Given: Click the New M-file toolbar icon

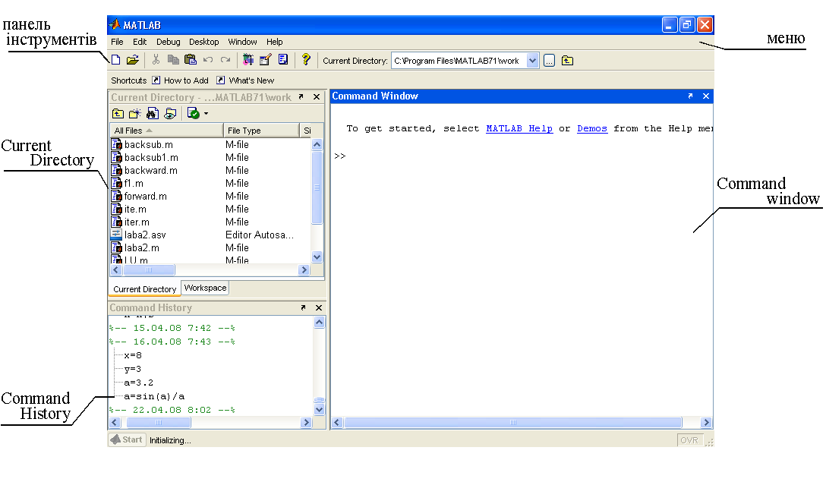Looking at the screenshot, I should (116, 60).
